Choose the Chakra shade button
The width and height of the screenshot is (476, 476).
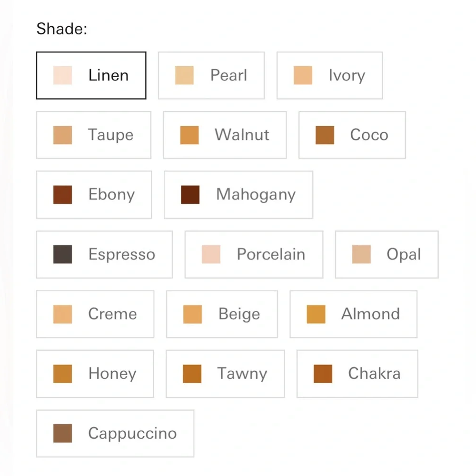coord(357,374)
